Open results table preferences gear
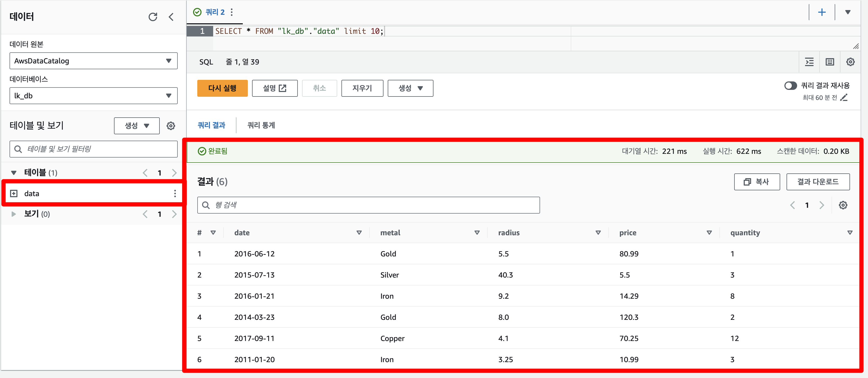The height and width of the screenshot is (378, 868). tap(843, 205)
